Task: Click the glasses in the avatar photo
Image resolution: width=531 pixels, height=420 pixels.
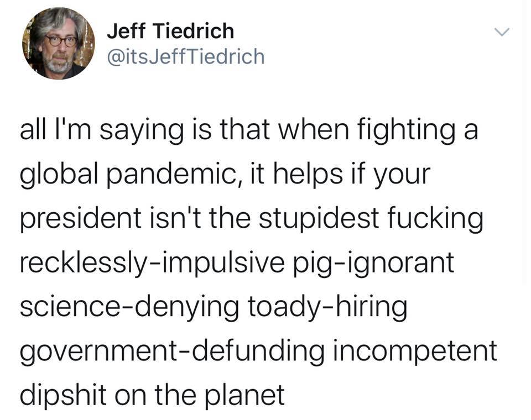Action: pos(61,41)
